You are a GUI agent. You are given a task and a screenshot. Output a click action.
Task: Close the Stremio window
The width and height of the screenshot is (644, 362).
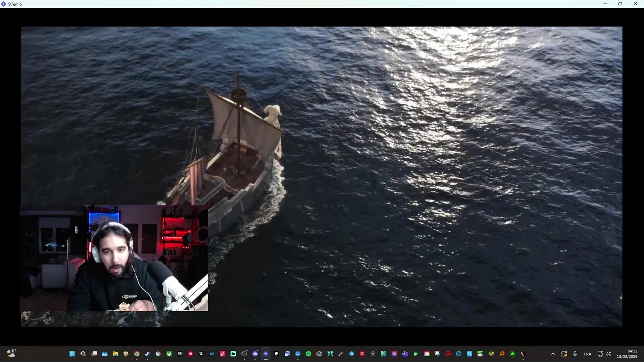[635, 4]
